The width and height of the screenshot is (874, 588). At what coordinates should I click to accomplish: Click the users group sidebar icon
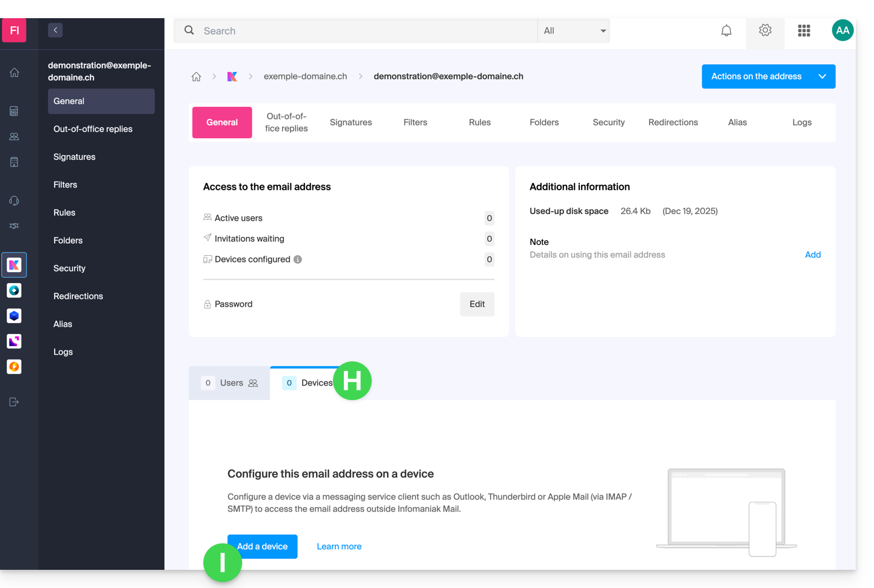point(15,137)
